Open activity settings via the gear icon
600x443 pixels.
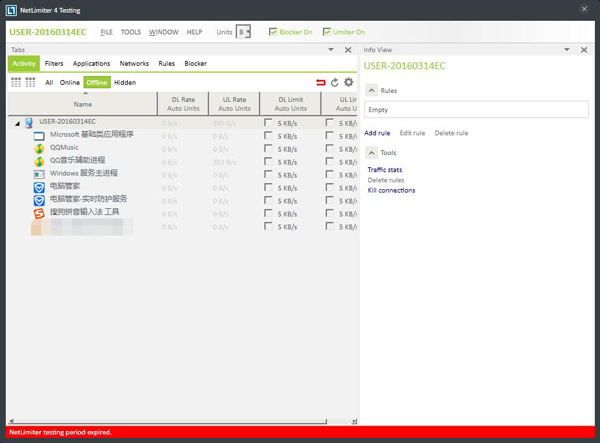click(x=349, y=82)
